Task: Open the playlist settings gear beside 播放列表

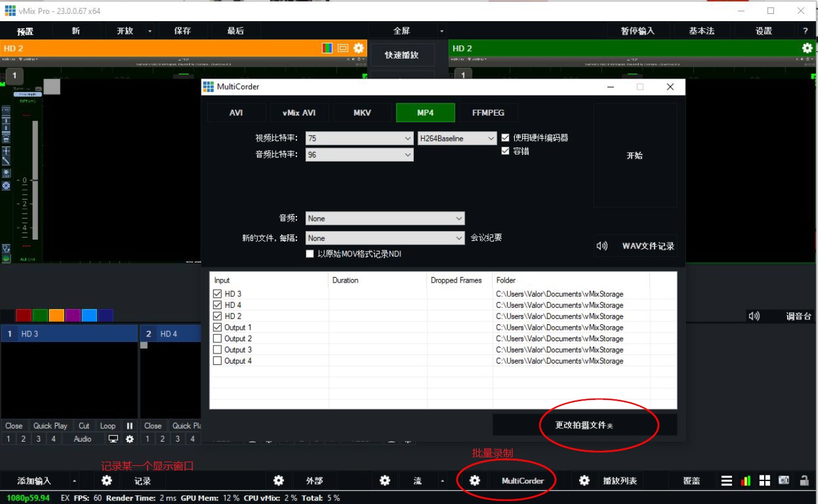Action: [x=584, y=480]
